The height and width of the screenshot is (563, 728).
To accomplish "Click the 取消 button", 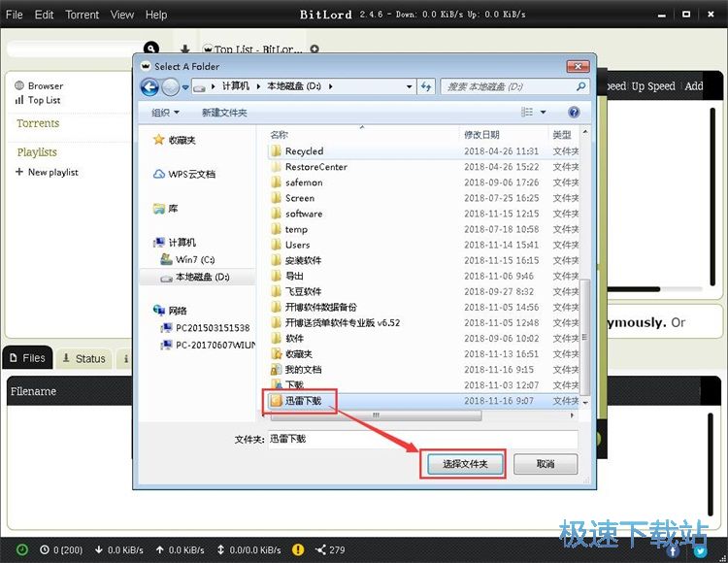I will [546, 464].
